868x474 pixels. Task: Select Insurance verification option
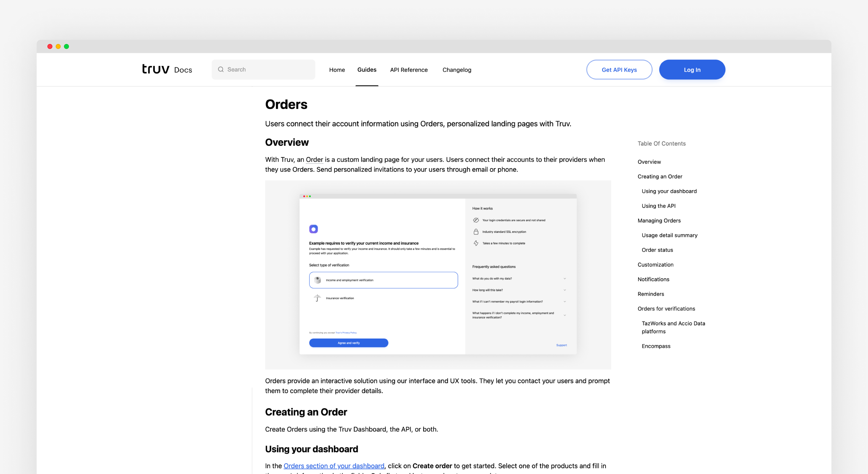tap(340, 298)
